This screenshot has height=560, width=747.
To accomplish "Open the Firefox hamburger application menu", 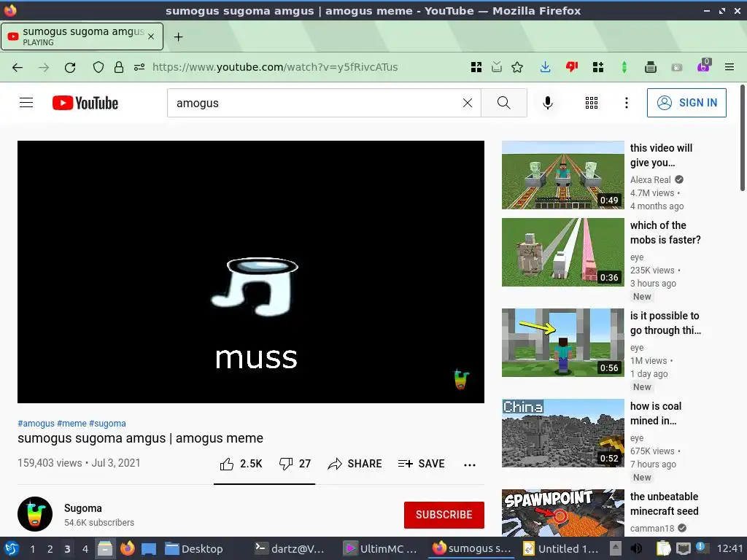I will [x=729, y=67].
